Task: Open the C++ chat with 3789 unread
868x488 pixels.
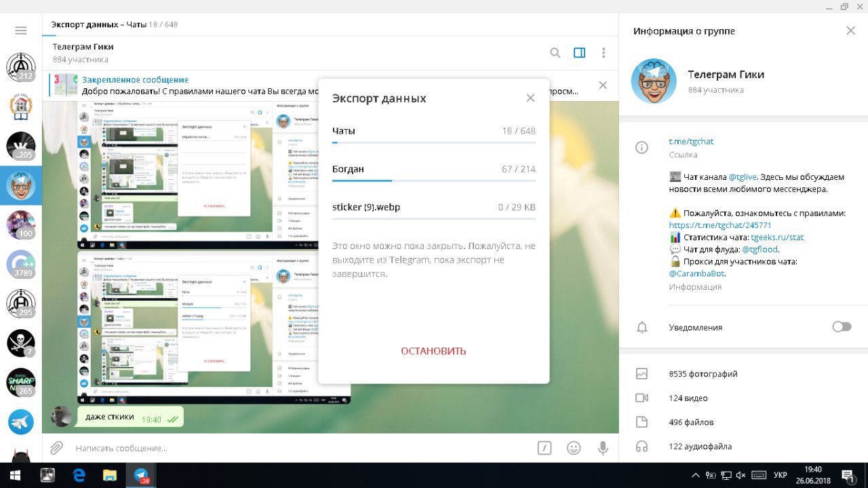Action: [21, 264]
